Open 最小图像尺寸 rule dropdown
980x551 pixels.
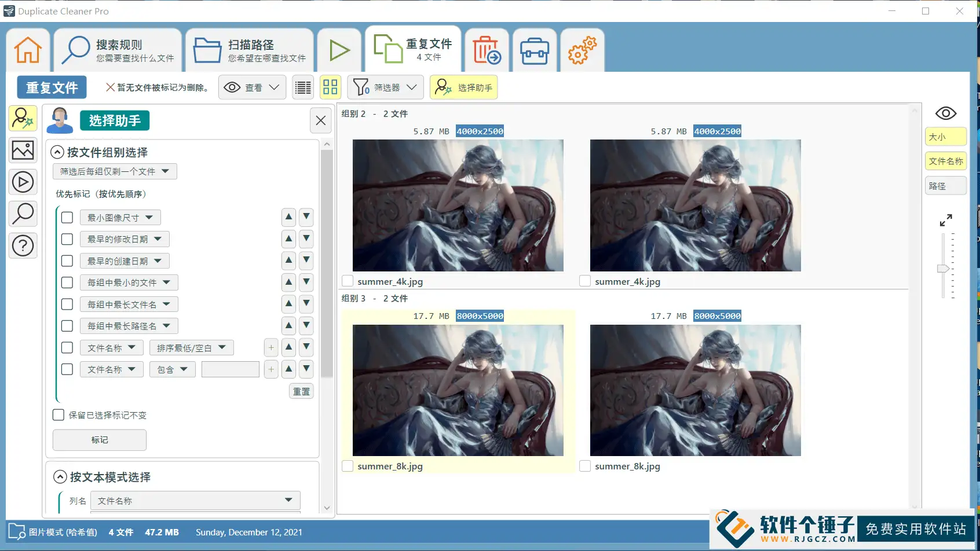[x=120, y=218]
